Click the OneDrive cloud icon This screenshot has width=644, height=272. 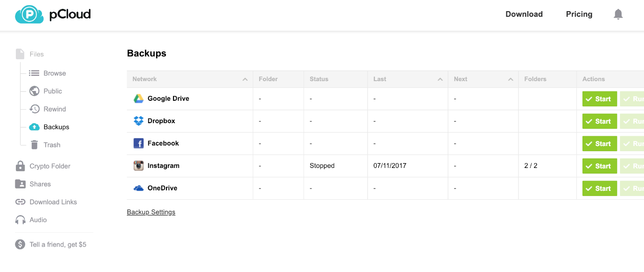[x=138, y=188]
